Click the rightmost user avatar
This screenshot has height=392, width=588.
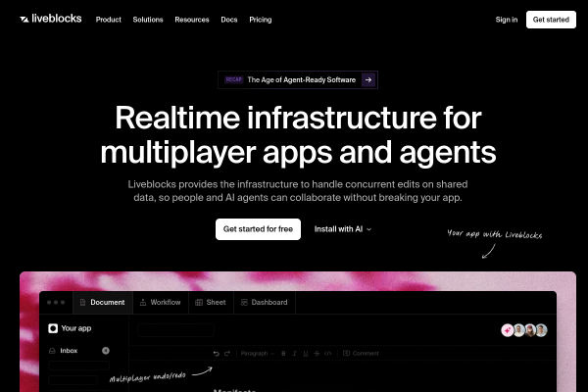[541, 330]
